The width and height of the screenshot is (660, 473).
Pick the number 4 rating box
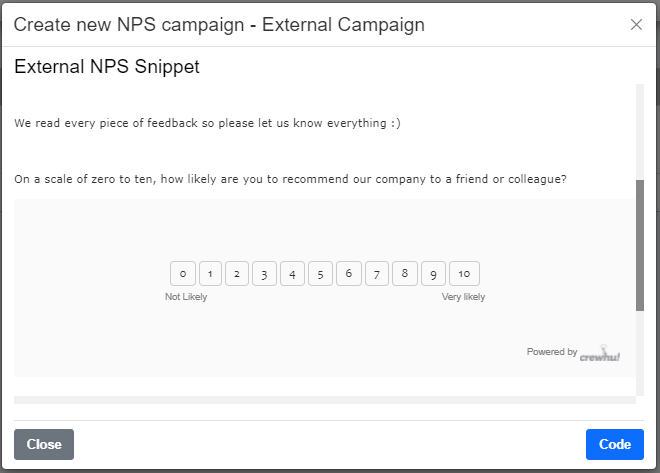pos(292,274)
